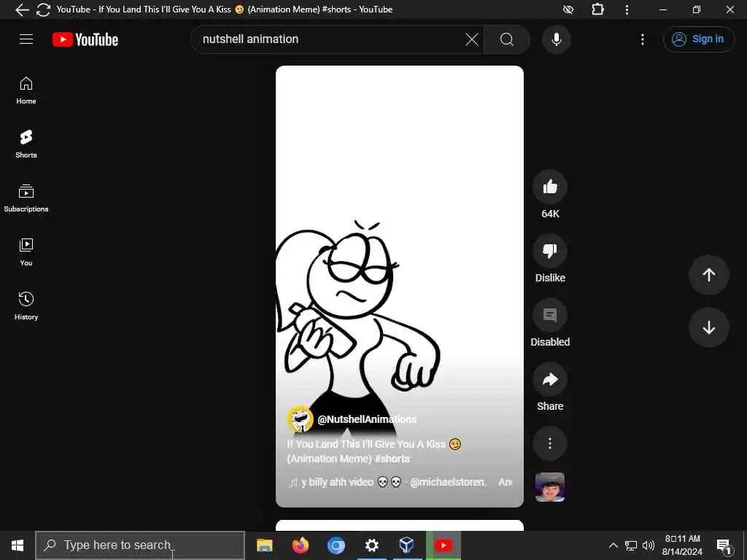Click the disabled comments icon
747x560 pixels.
(x=550, y=315)
